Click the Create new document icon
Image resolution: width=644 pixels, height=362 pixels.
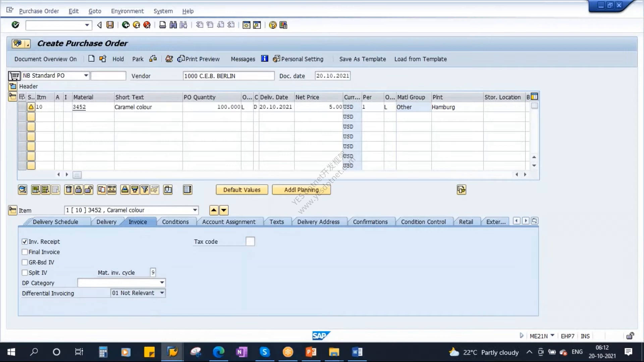91,59
